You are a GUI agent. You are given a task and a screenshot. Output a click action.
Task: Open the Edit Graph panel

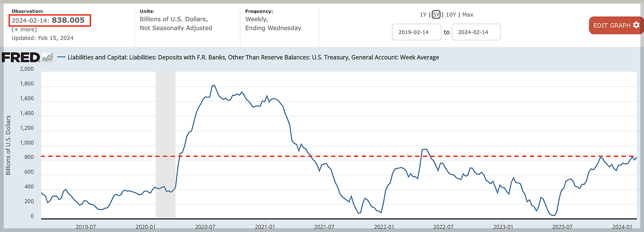pyautogui.click(x=616, y=25)
